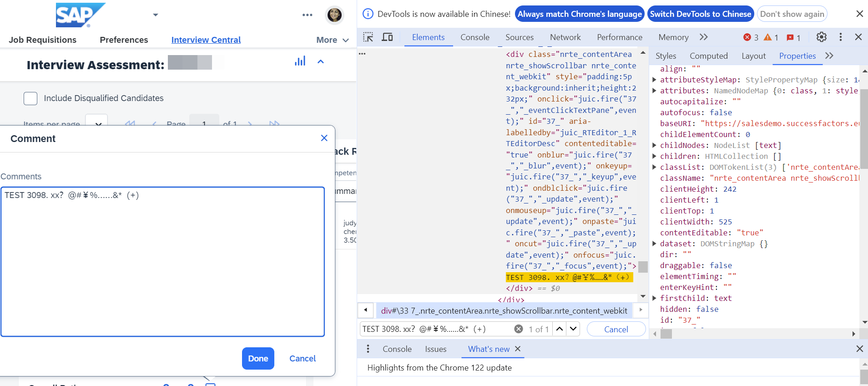Toggle Include Disqualified Candidates checkbox
The image size is (868, 386).
[30, 98]
